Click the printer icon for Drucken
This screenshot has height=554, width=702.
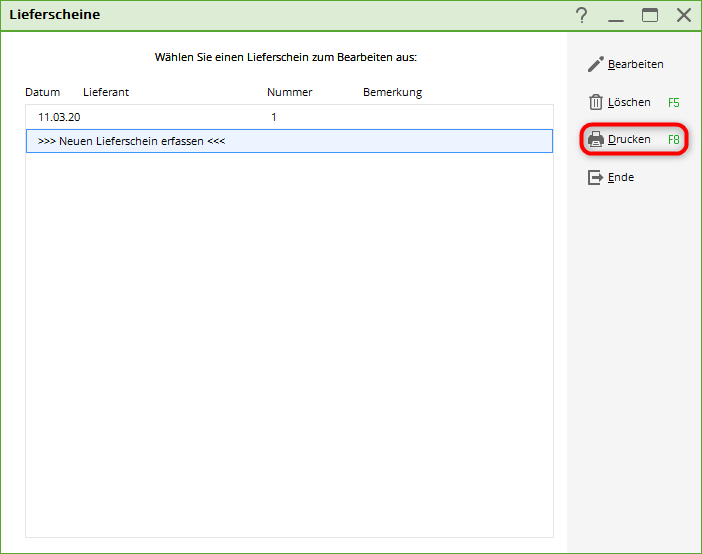[x=595, y=140]
